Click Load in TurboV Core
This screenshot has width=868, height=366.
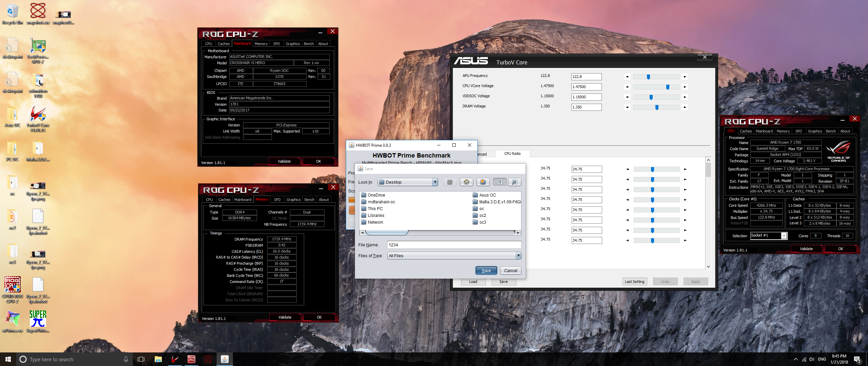473,282
